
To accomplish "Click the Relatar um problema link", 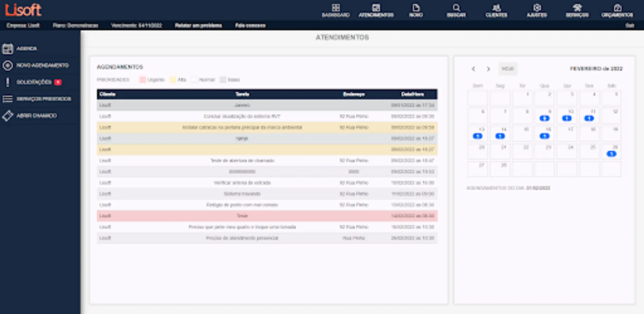I will coord(198,25).
